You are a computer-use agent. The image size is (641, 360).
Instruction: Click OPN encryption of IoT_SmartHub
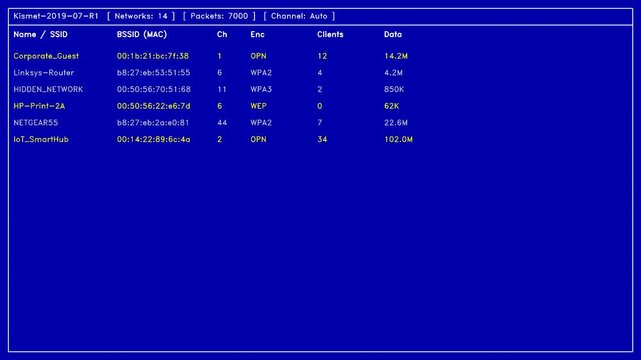pyautogui.click(x=259, y=139)
